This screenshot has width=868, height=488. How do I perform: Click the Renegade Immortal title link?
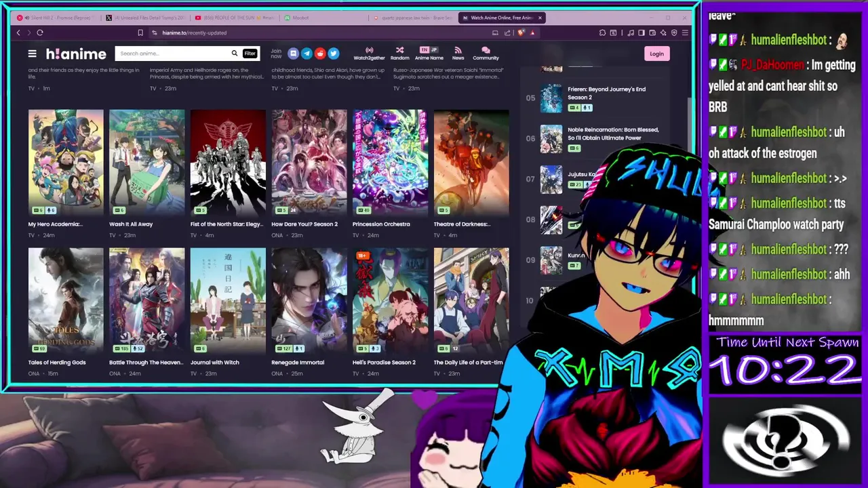click(298, 363)
